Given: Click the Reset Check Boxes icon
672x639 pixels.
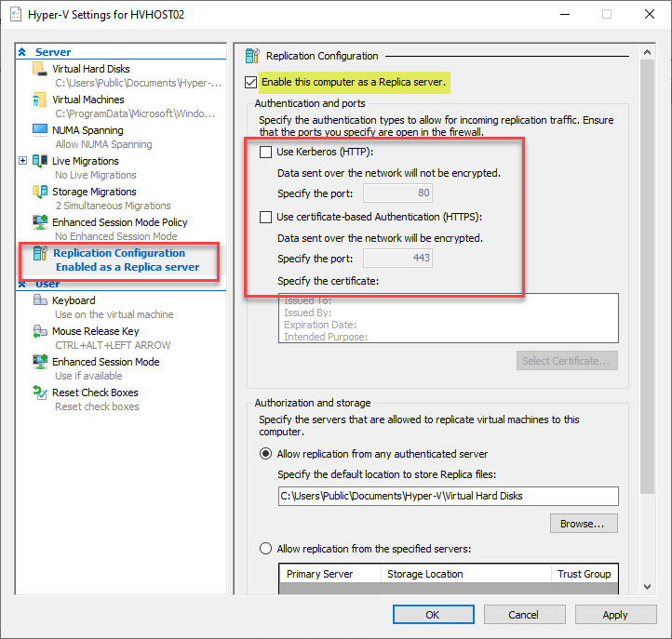Looking at the screenshot, I should (40, 393).
